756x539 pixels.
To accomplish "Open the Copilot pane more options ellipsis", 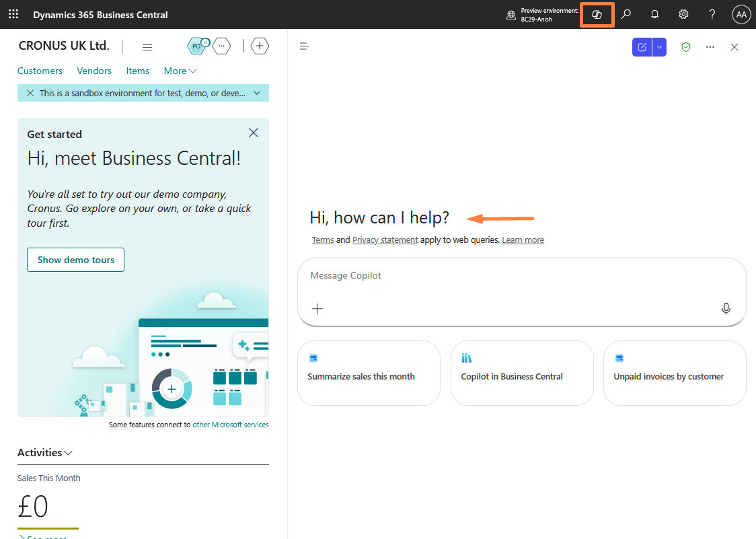I will click(710, 47).
